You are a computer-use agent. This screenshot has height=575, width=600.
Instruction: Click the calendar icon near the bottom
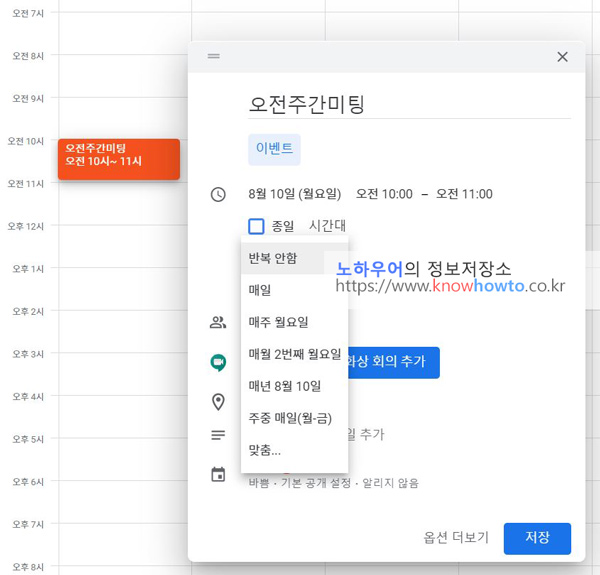tap(218, 474)
